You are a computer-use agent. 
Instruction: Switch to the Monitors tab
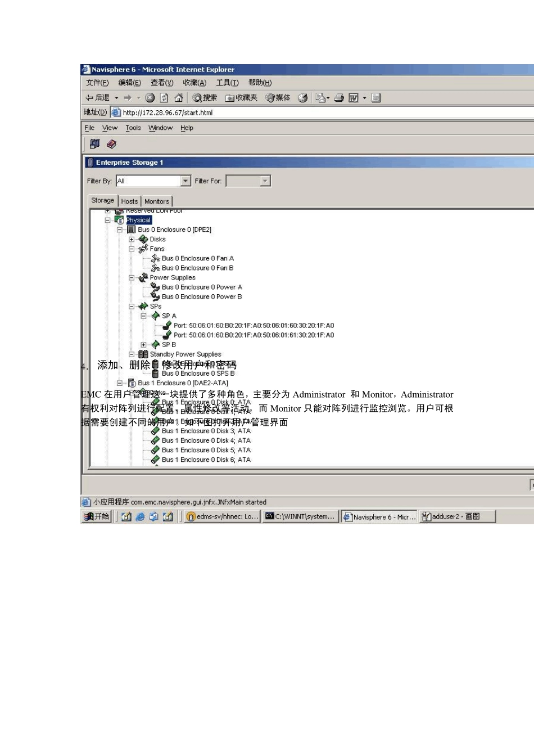click(x=157, y=201)
